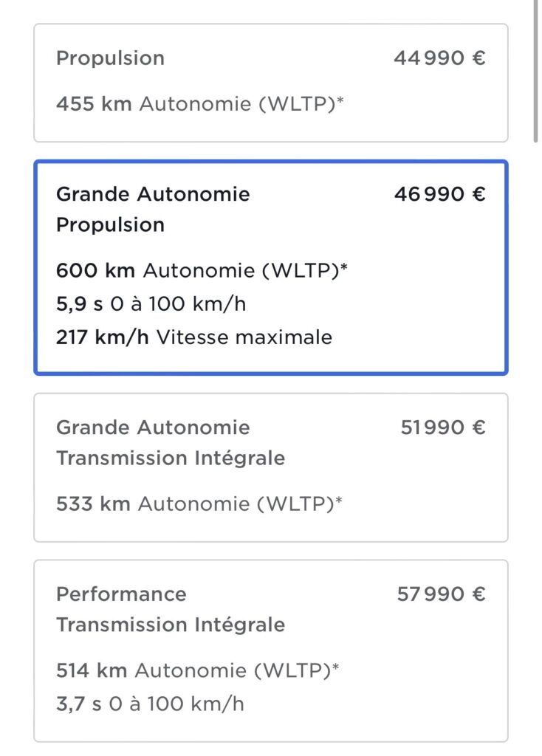
Task: Select the 44 990 € Propulsion option card
Action: (x=270, y=82)
